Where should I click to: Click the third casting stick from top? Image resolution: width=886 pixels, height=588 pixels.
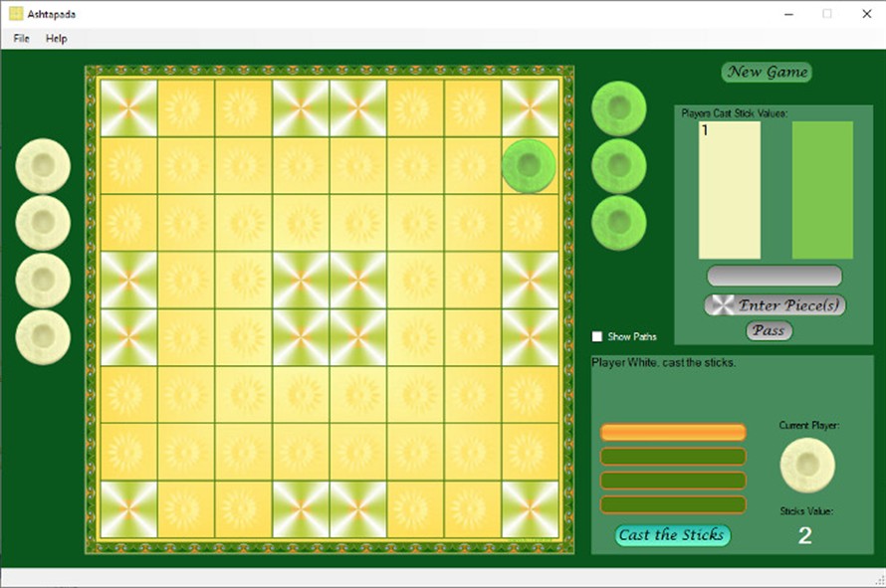(673, 481)
